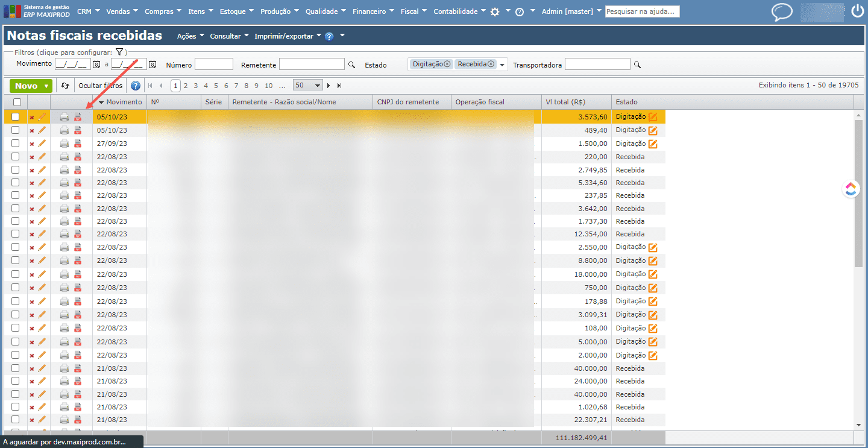Click the ERP MAXIPROD logo
Viewport: 868px width, 448px height.
(x=37, y=11)
